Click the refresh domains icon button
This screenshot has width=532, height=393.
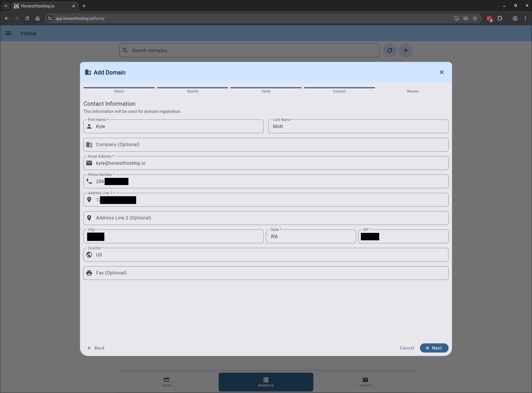click(x=390, y=50)
